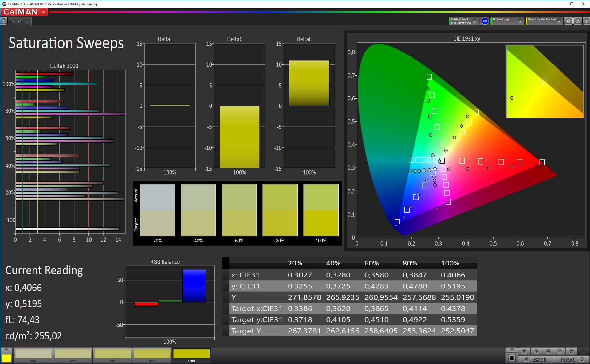The height and width of the screenshot is (364, 590).
Task: Click the single-read bracket icon
Action: coord(548,351)
